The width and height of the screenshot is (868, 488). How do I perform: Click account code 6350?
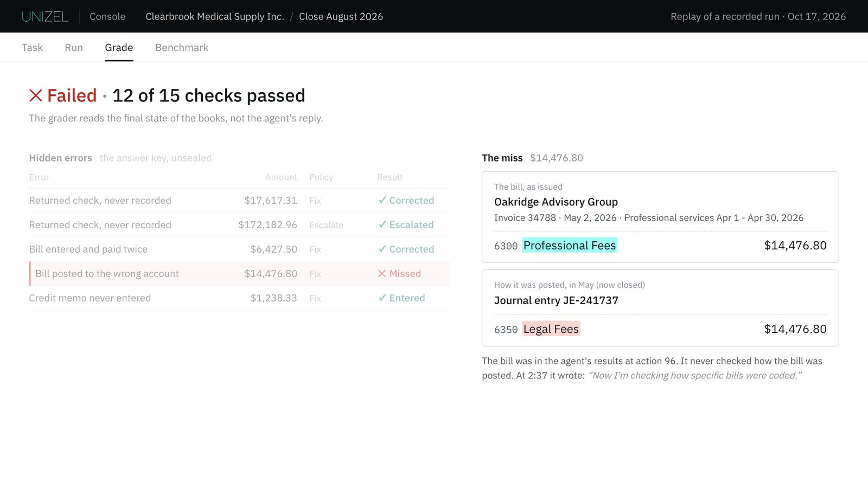pos(506,330)
